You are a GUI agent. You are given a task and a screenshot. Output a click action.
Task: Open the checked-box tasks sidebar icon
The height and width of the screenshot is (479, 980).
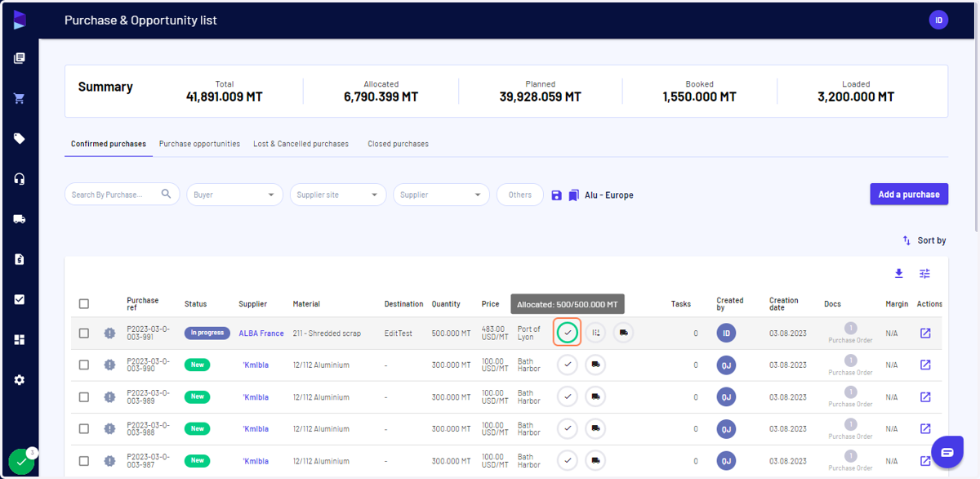[20, 299]
